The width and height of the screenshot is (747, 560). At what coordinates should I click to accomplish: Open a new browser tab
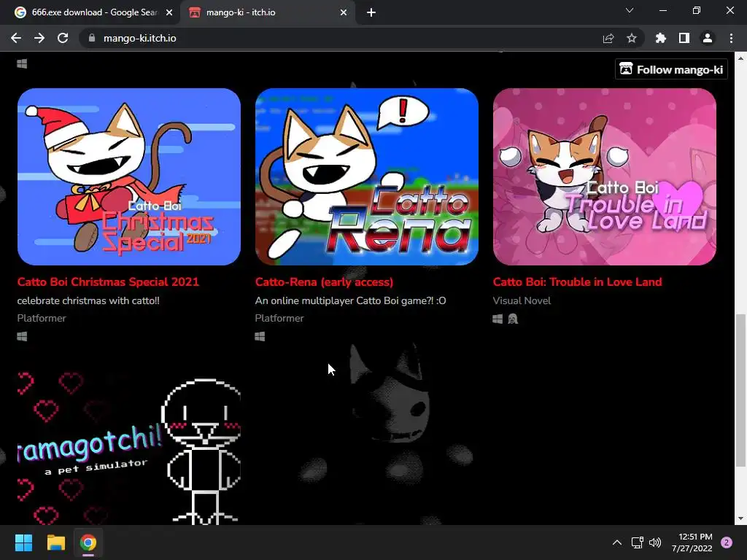coord(371,12)
